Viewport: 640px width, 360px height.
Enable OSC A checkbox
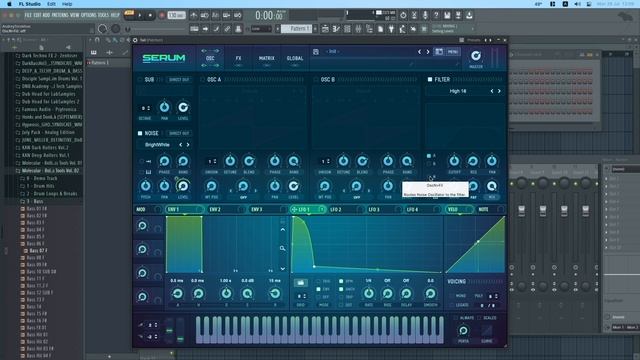click(202, 80)
